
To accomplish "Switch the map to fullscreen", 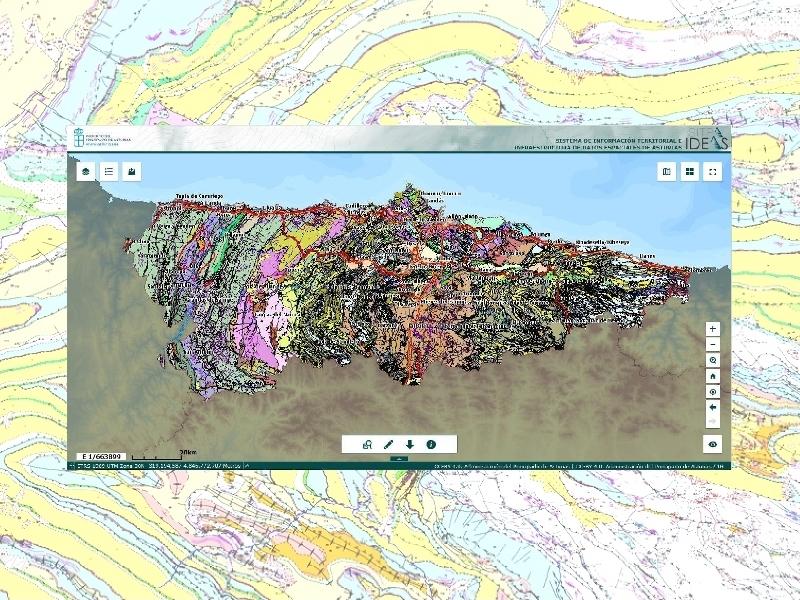I will 713,172.
